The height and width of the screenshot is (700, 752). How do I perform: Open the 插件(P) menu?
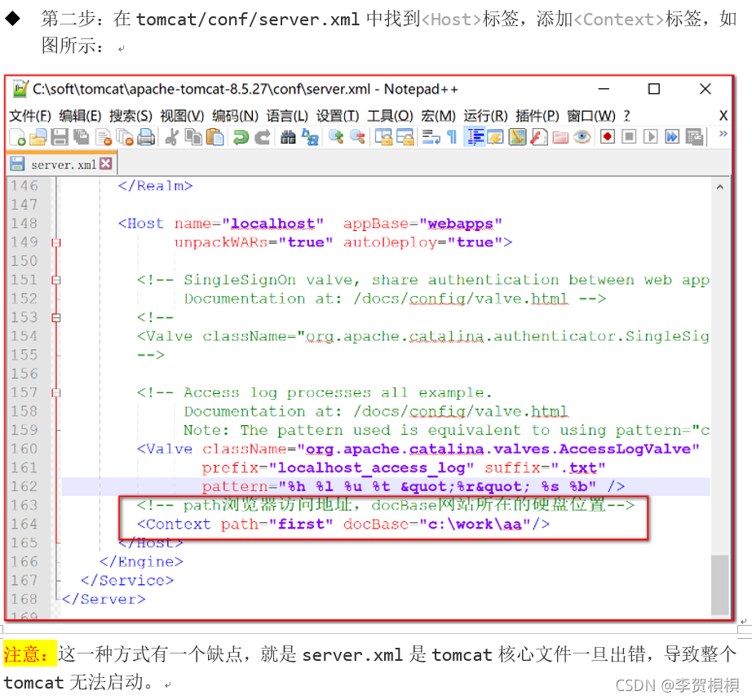coord(537,116)
